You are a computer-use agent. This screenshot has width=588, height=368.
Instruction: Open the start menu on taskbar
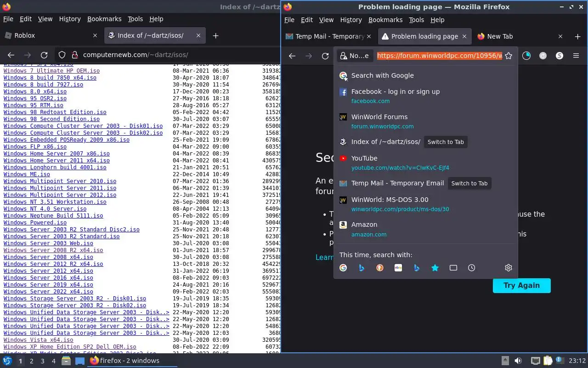(x=7, y=361)
